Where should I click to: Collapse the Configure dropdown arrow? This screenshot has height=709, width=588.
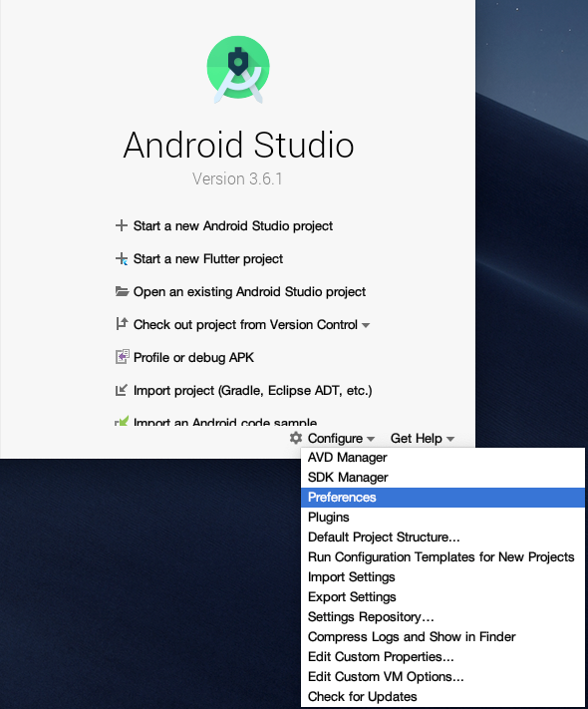click(371, 439)
